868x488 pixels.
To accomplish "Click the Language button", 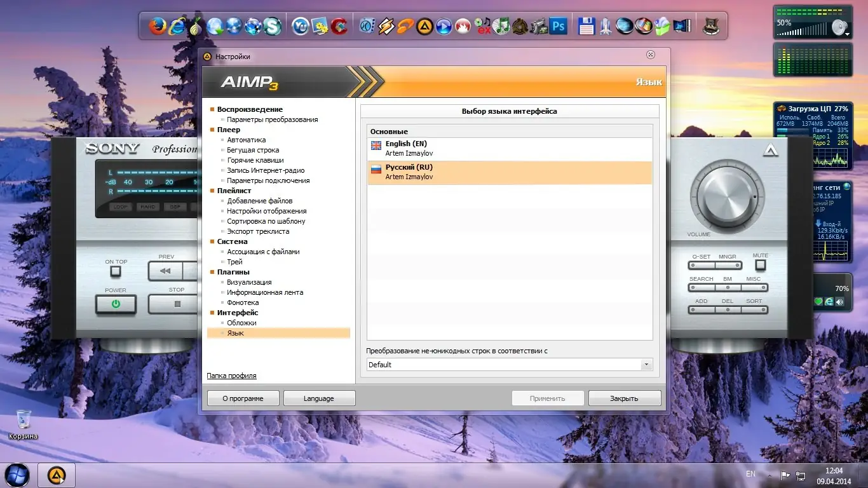I will [x=319, y=398].
